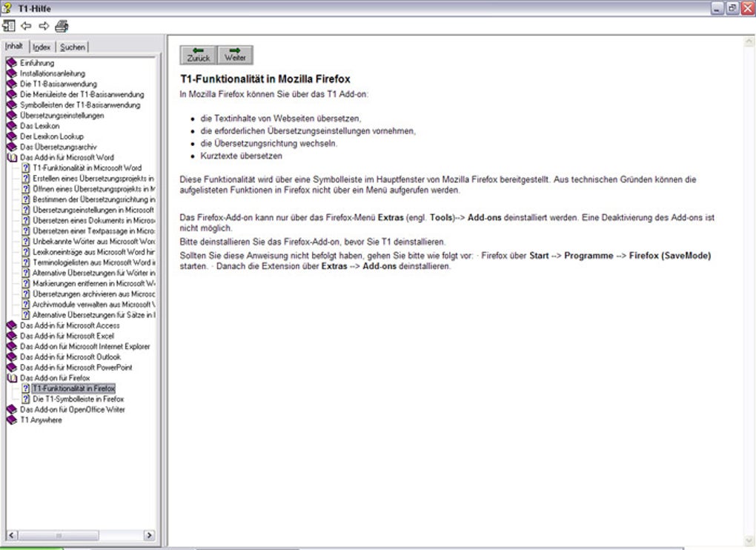This screenshot has height=550, width=756.
Task: Open topic Terminologielisten aus Microsoft Word
Action: pos(94,262)
